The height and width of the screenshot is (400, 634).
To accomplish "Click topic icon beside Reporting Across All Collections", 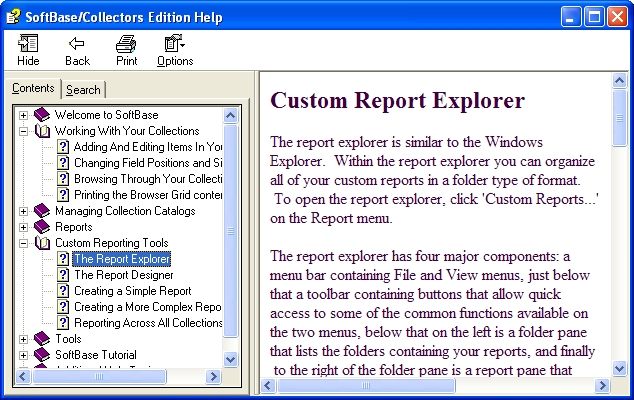I will (63, 323).
